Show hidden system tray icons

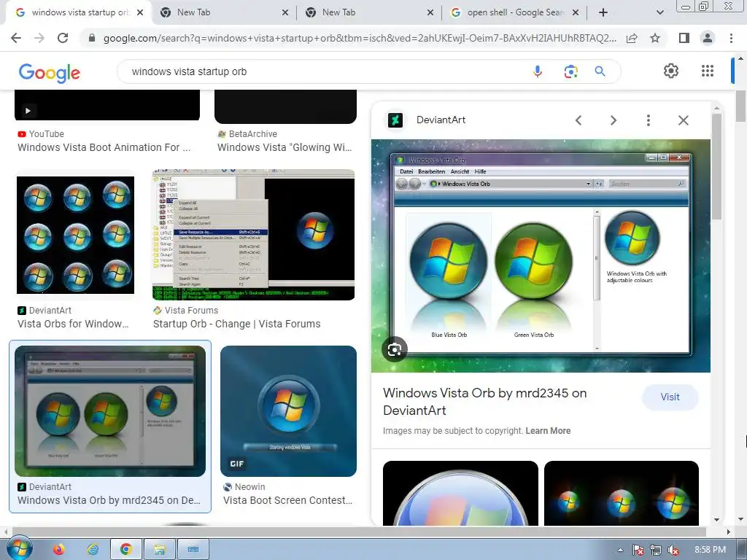tap(620, 550)
